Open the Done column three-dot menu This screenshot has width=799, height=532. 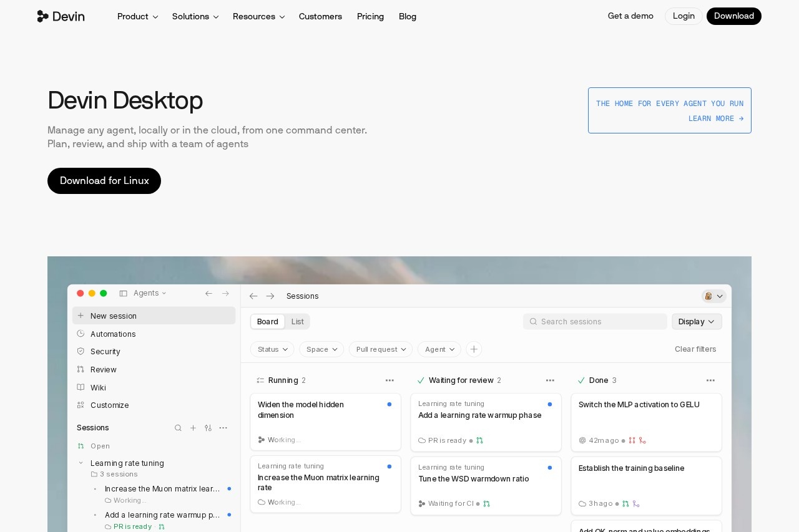click(710, 380)
